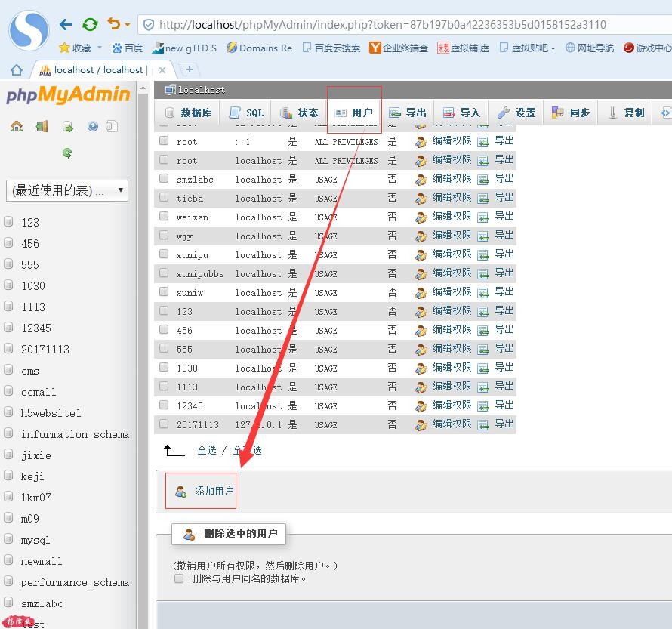Viewport: 672px width, 629px height.
Task: Tick the checkbox for user xuniw
Action: coord(164,291)
